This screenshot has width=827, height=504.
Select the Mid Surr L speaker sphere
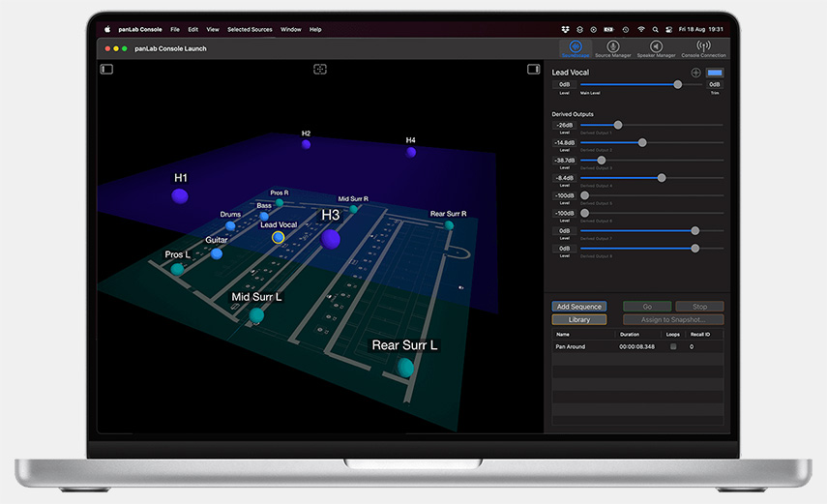pos(256,315)
